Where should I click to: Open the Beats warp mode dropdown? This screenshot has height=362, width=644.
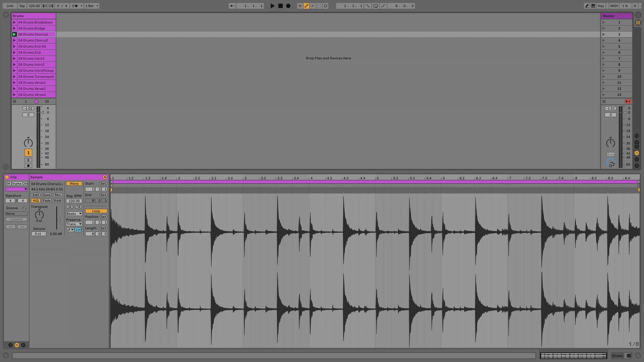tap(74, 214)
